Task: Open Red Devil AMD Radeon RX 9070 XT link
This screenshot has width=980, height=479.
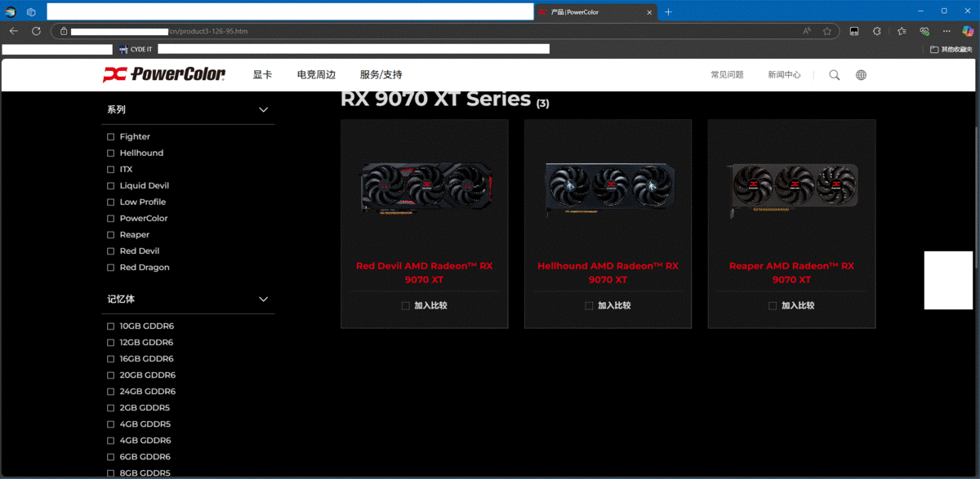Action: (x=424, y=273)
